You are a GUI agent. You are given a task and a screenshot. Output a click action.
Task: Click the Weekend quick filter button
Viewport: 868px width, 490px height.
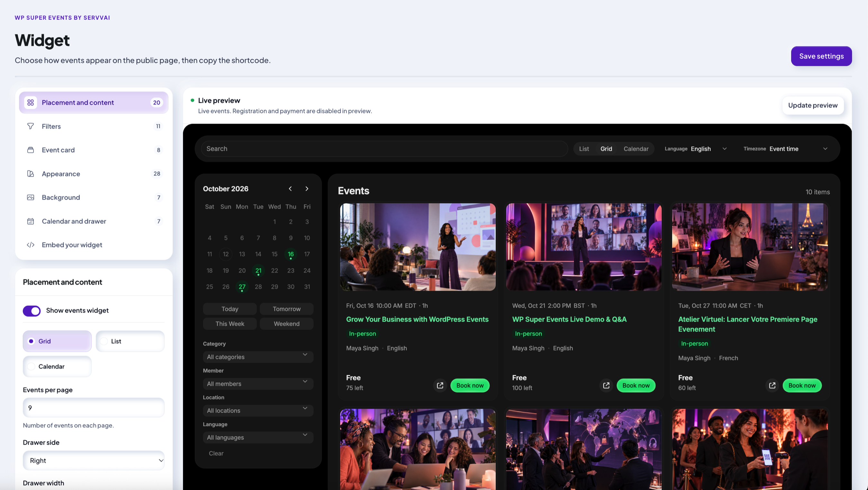[286, 324]
